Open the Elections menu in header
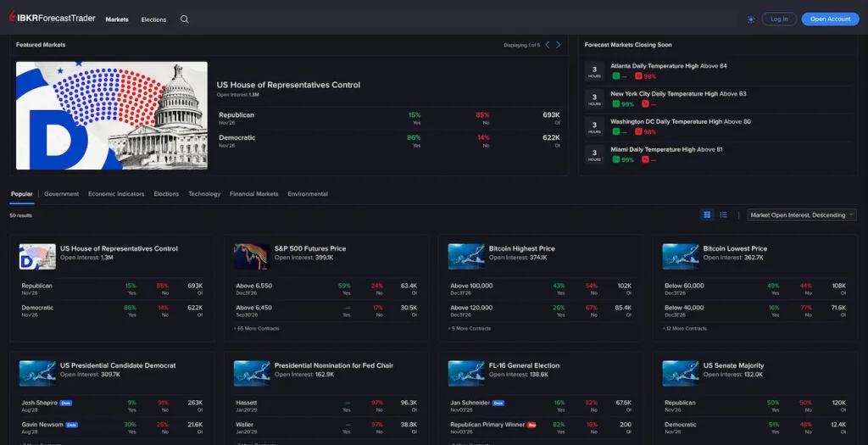Viewport: 868px width, 445px height. click(153, 19)
